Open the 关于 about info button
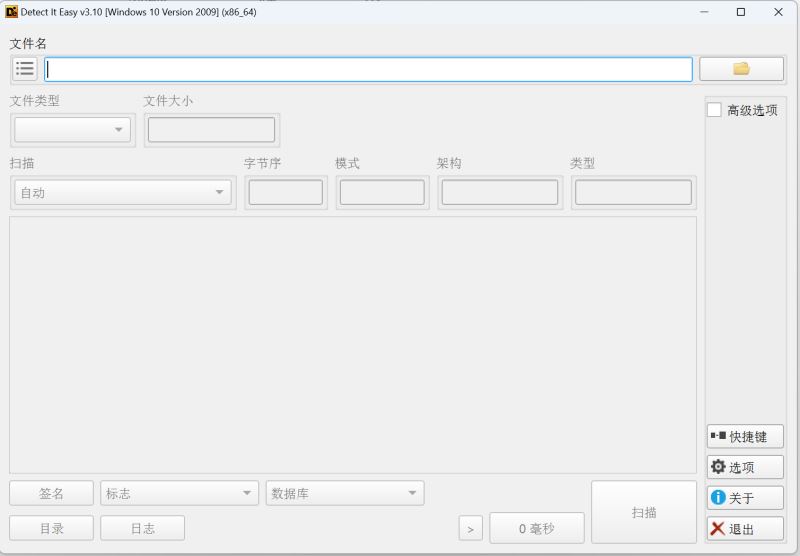Screen dimensions: 800x556 point(745,498)
